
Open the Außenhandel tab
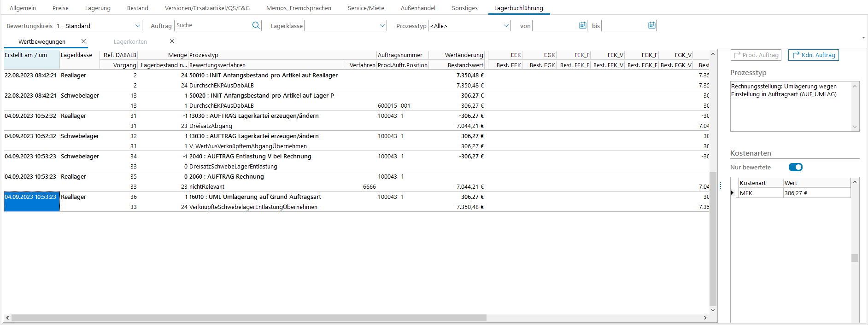[417, 8]
